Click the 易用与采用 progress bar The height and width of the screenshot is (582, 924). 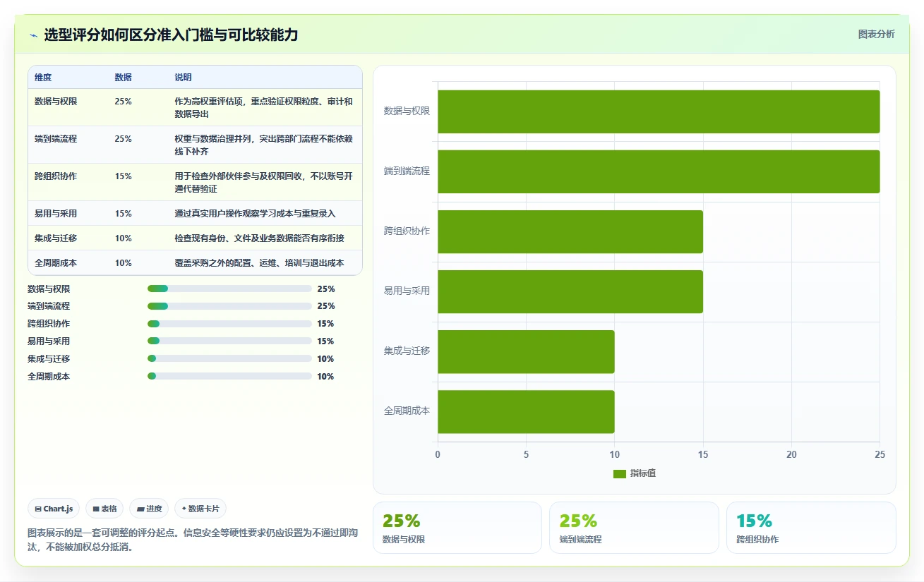(229, 341)
